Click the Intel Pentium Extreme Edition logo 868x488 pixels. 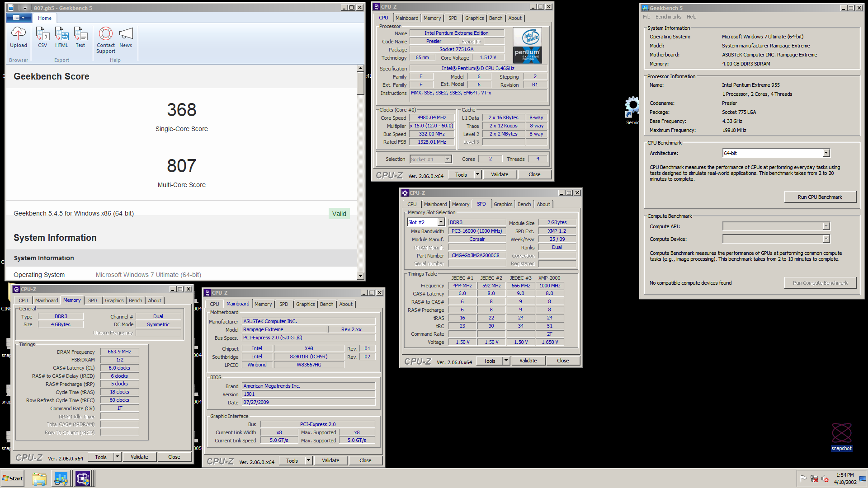click(528, 46)
